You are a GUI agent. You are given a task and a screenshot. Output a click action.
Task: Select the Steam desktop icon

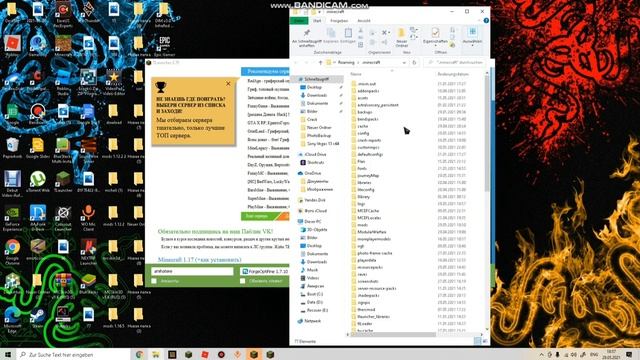coord(38,318)
